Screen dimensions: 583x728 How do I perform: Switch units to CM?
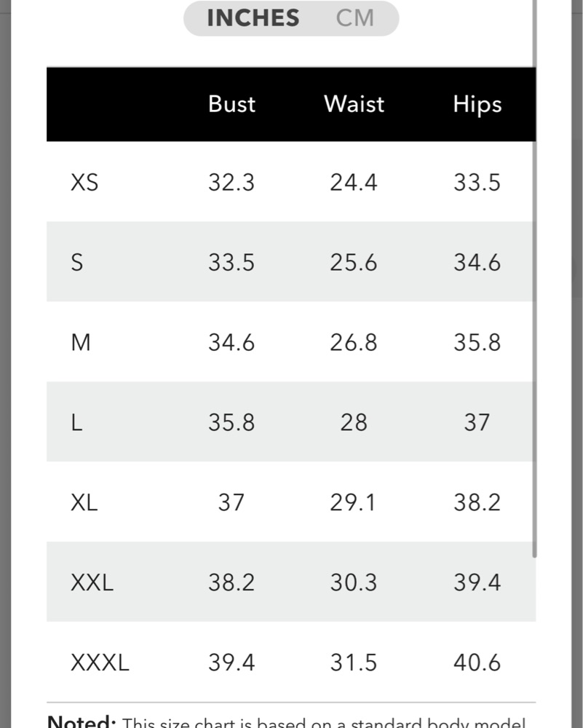pos(355,18)
